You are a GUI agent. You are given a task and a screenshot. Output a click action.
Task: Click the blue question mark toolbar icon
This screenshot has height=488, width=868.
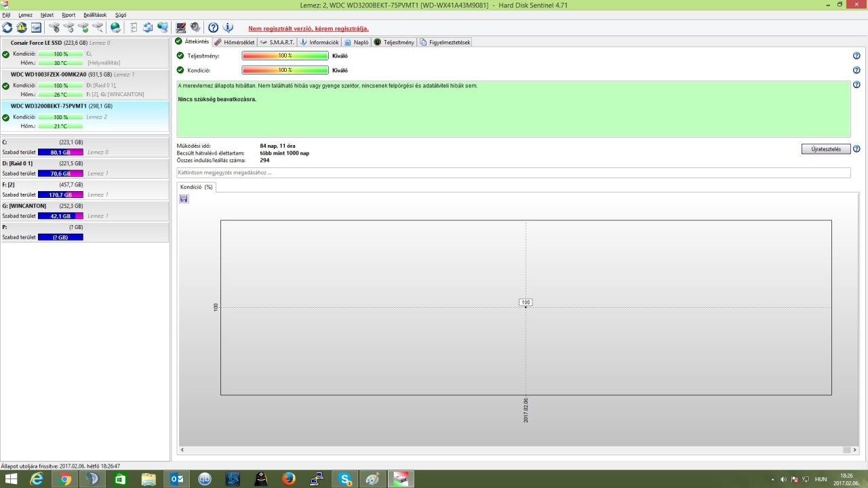coord(213,28)
